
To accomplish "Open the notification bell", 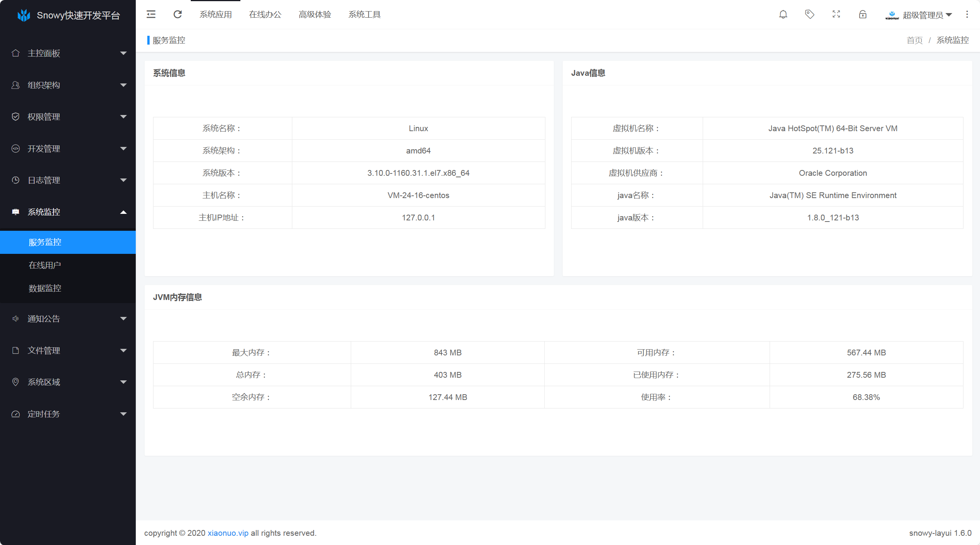I will point(783,15).
